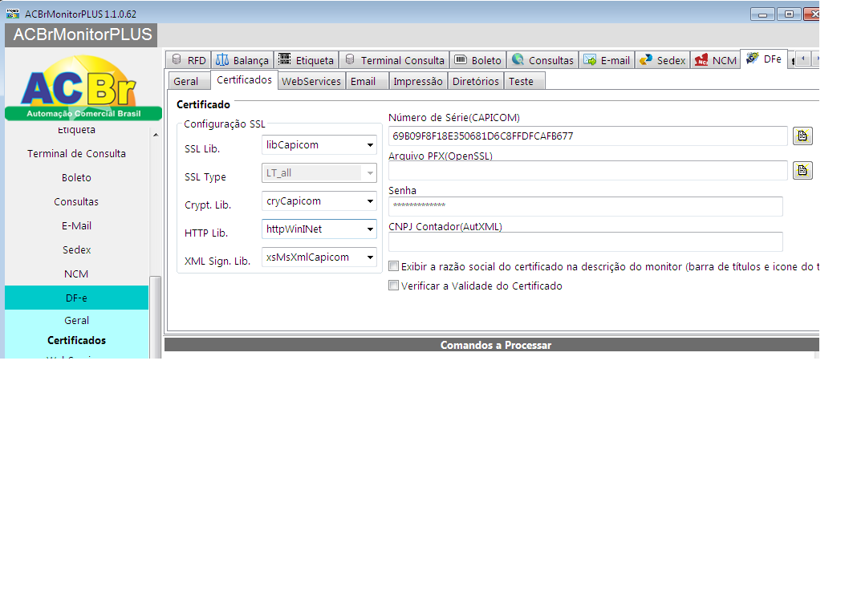Click the browse icon beside Número de Série
The width and height of the screenshot is (853, 616).
click(x=802, y=136)
